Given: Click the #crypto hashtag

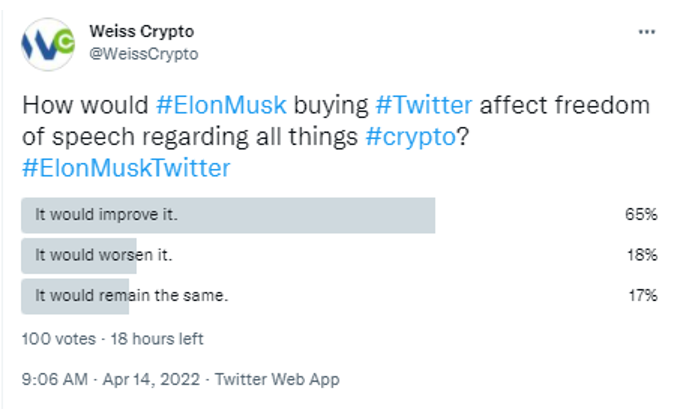Looking at the screenshot, I should point(410,137).
